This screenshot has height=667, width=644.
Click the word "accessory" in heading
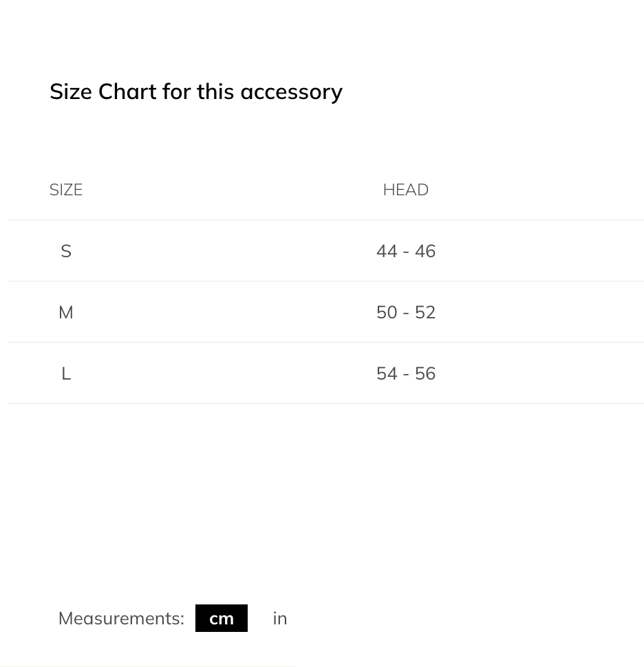point(291,92)
